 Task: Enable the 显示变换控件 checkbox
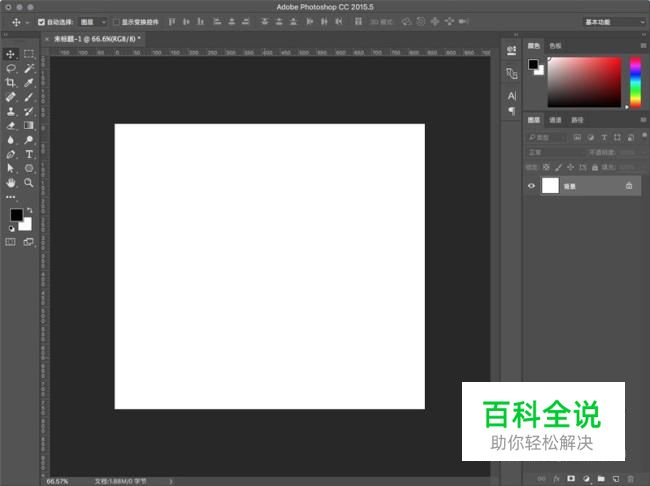(x=115, y=21)
